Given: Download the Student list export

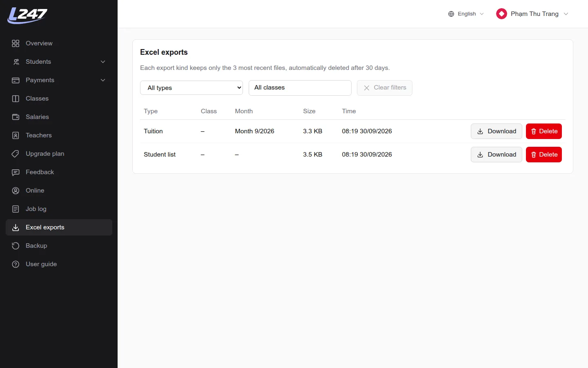Looking at the screenshot, I should click(497, 155).
